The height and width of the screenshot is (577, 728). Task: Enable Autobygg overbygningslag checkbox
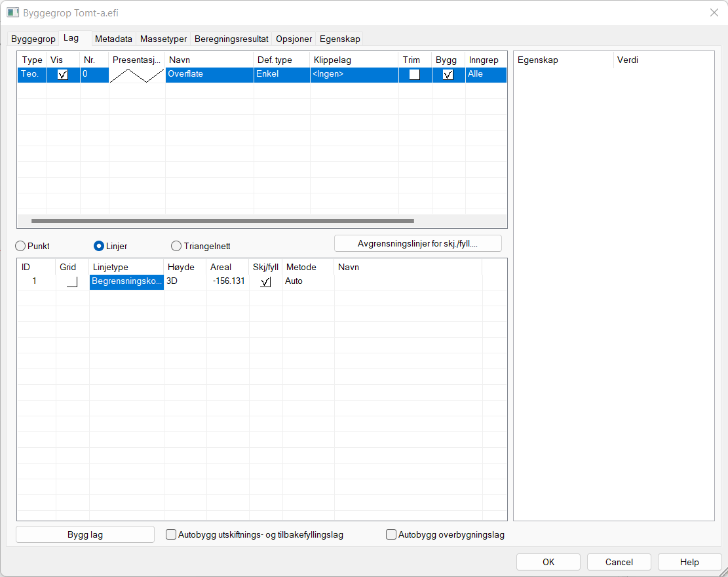[x=392, y=535]
